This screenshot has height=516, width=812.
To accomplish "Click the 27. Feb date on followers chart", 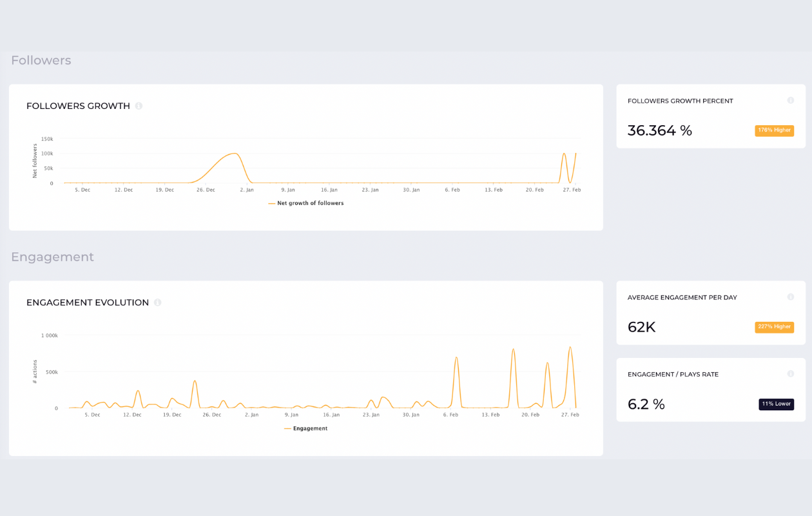I will tap(572, 190).
